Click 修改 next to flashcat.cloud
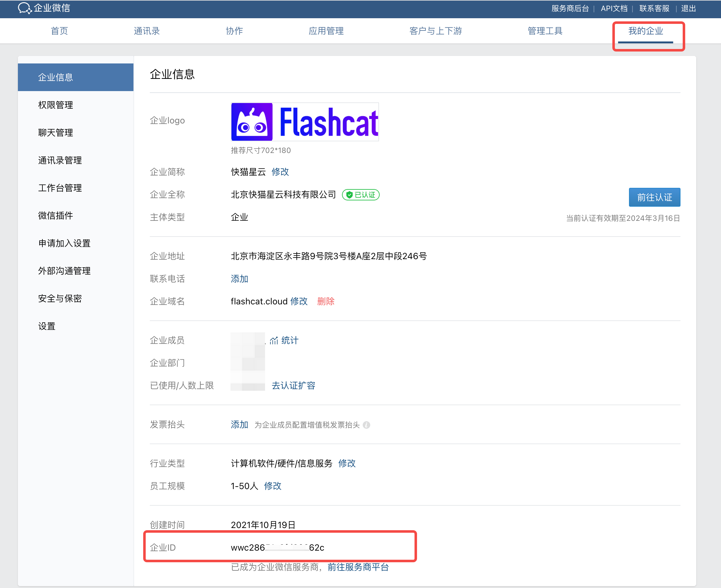This screenshot has width=721, height=588. pos(299,301)
